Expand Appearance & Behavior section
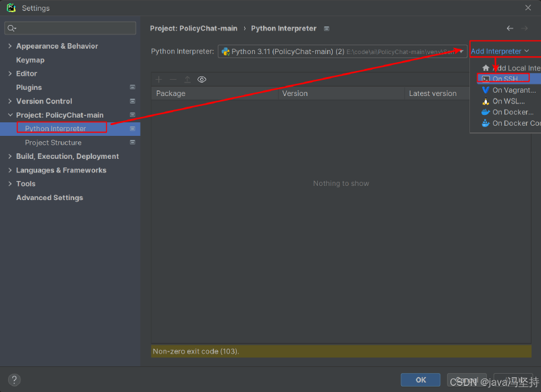This screenshot has height=392, width=541. [x=10, y=46]
